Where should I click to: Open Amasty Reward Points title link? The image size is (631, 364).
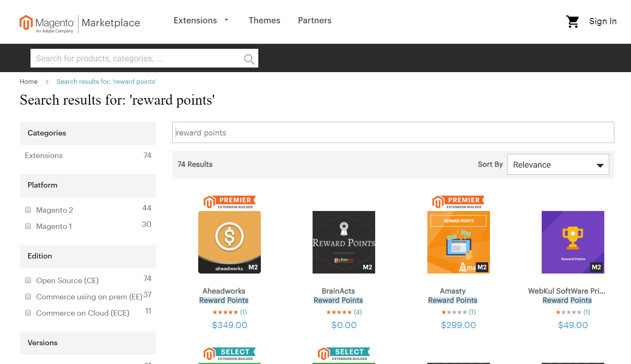coord(452,300)
